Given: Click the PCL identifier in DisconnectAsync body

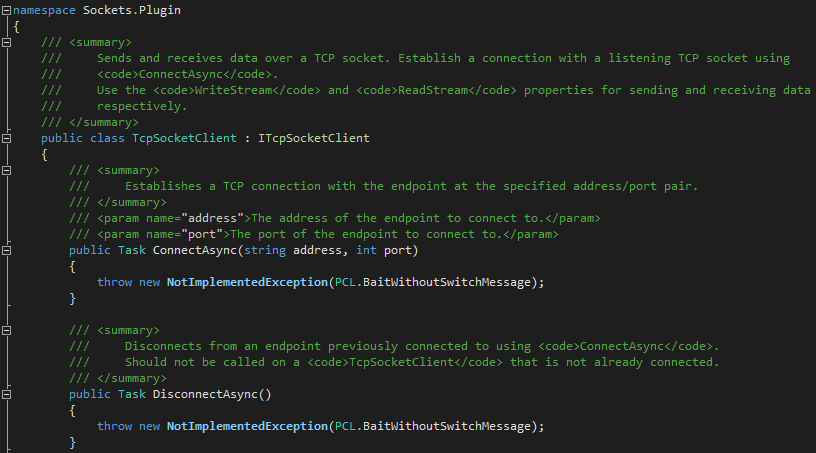Looking at the screenshot, I should 346,426.
